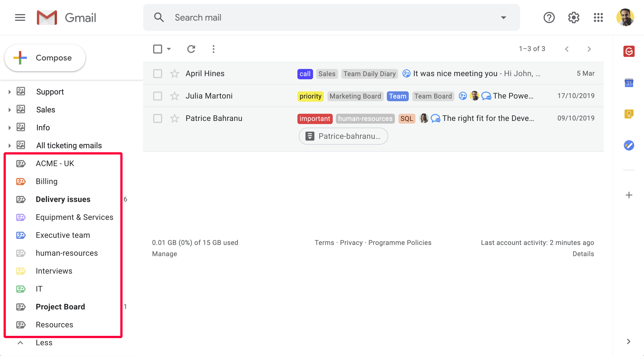Click the shared inbox icon beside Support

pos(21,91)
